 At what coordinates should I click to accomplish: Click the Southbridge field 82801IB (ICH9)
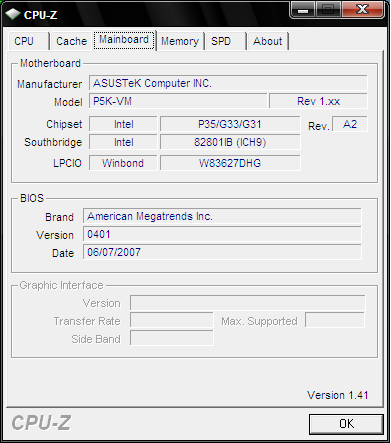[230, 142]
